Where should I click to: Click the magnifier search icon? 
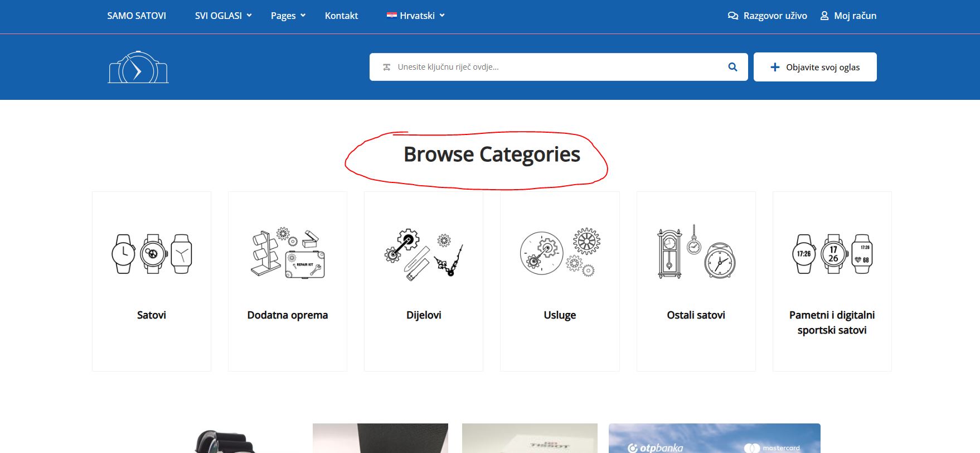732,67
